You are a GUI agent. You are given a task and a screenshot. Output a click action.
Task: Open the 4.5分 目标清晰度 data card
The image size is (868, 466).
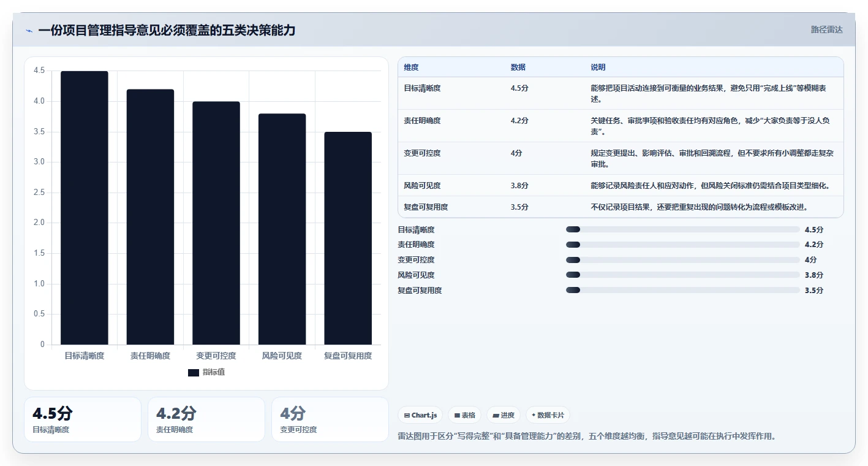tap(83, 419)
